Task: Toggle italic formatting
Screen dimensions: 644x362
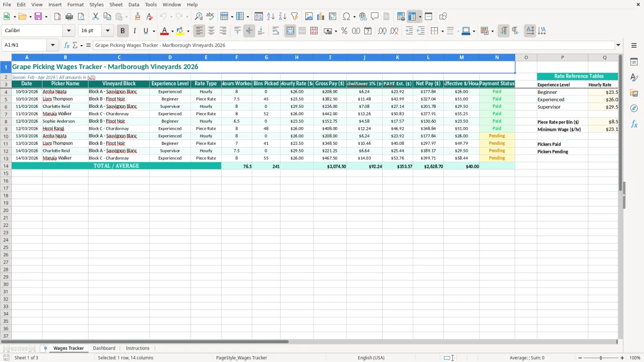Action: click(x=135, y=31)
